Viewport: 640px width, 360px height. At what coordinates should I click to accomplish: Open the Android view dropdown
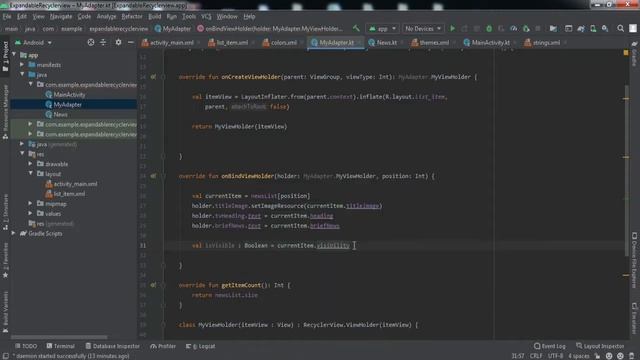[x=33, y=42]
